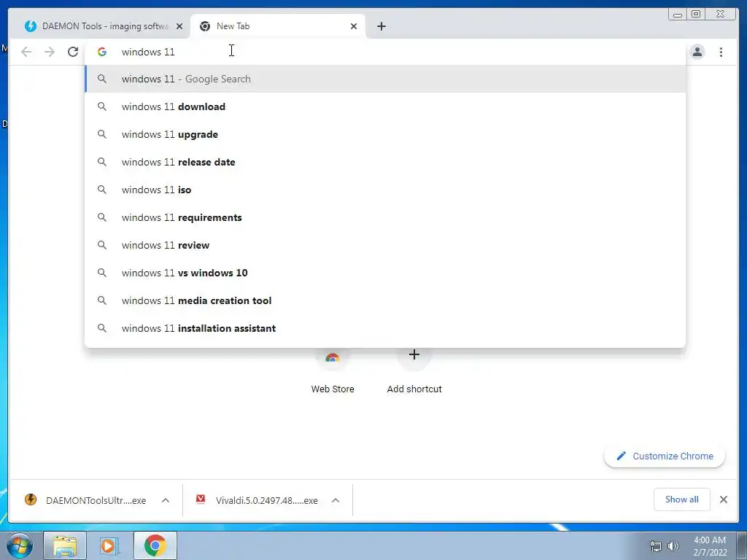This screenshot has width=747, height=560.
Task: Open the Chrome profile avatar menu
Action: [697, 52]
